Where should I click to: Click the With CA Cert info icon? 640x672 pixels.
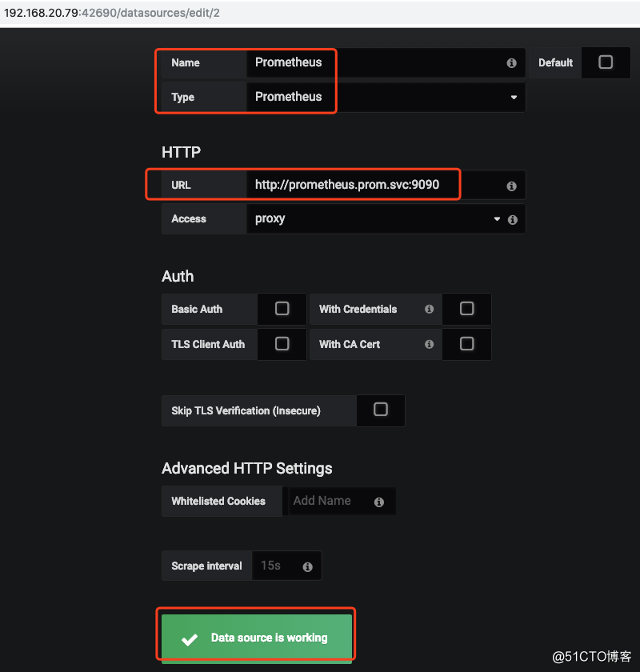coord(429,344)
